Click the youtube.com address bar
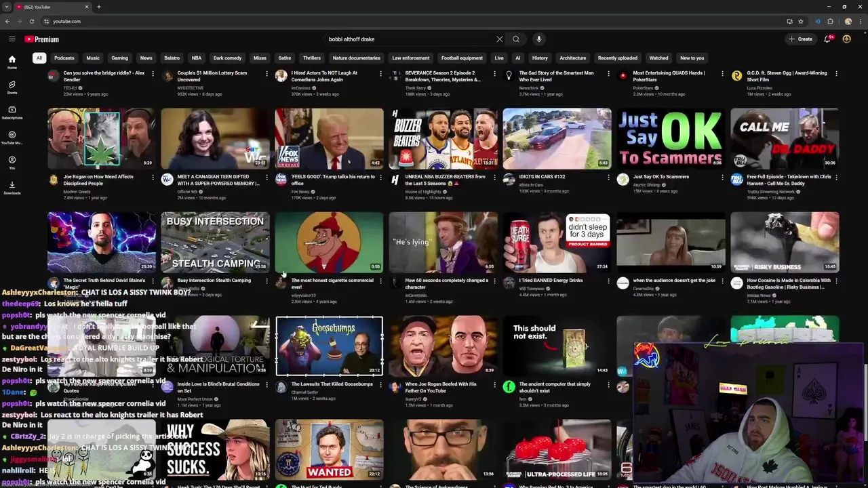The image size is (868, 488). point(407,21)
